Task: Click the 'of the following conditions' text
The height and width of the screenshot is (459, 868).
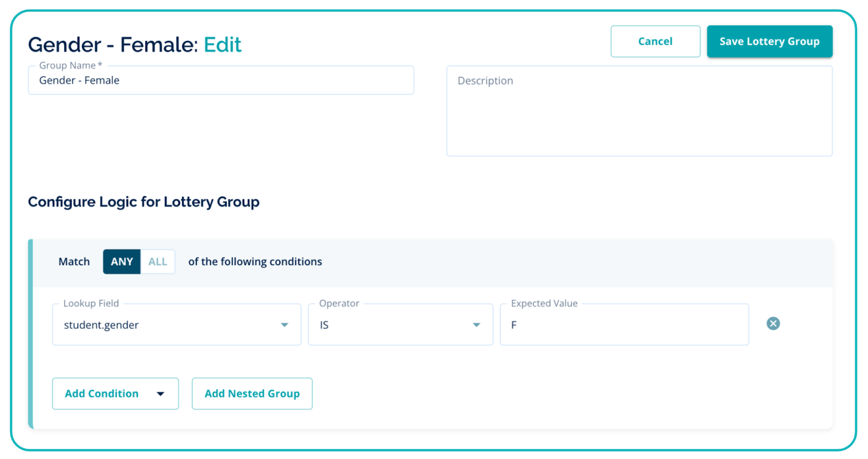Action: 255,262
